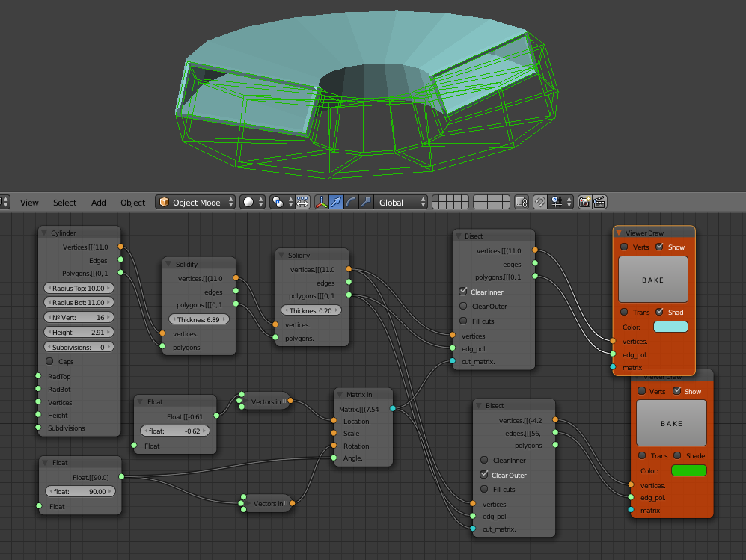The height and width of the screenshot is (560, 746).
Task: Enable Clear Inner on lower Bisect
Action: pyautogui.click(x=484, y=460)
